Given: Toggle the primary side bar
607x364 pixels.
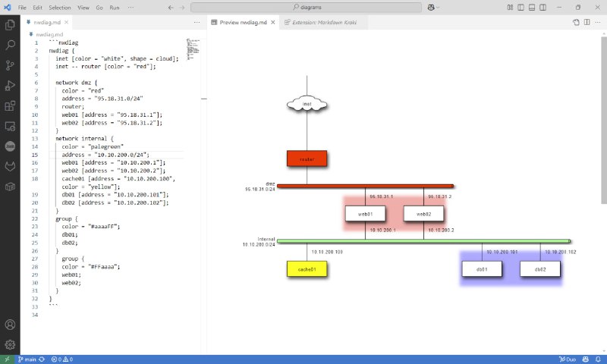Looking at the screenshot, I should click(521, 8).
